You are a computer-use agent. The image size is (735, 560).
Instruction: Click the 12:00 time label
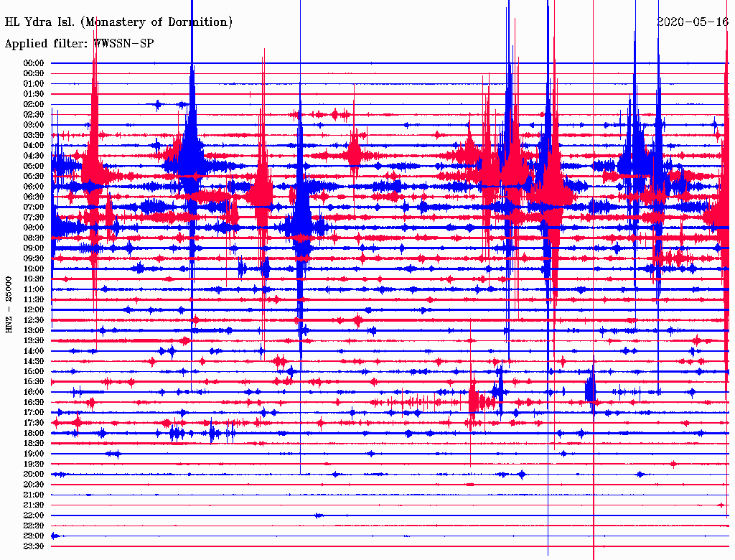[x=34, y=310]
